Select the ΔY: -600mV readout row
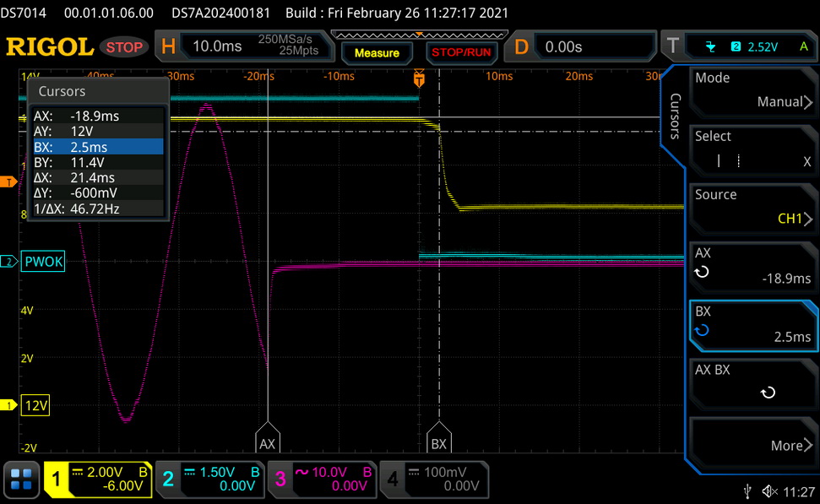Image resolution: width=820 pixels, height=504 pixels. click(98, 193)
